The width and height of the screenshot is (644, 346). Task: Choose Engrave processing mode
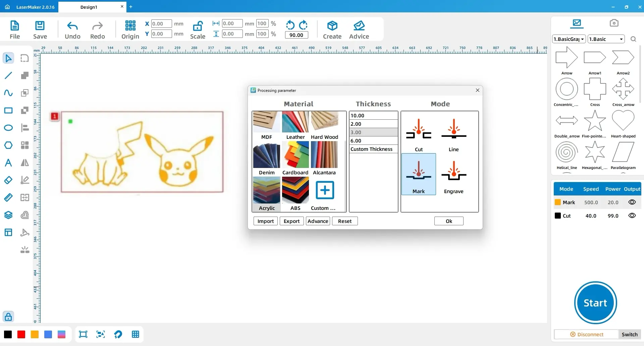click(x=453, y=174)
